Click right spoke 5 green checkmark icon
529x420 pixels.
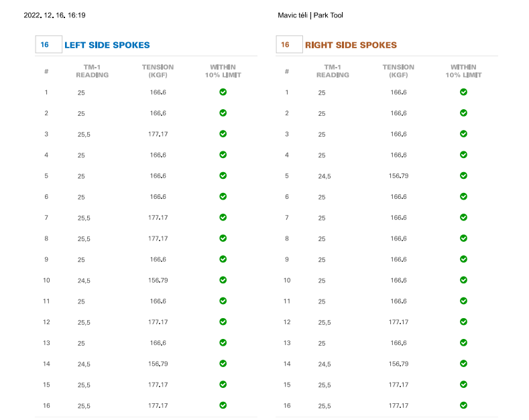click(463, 176)
